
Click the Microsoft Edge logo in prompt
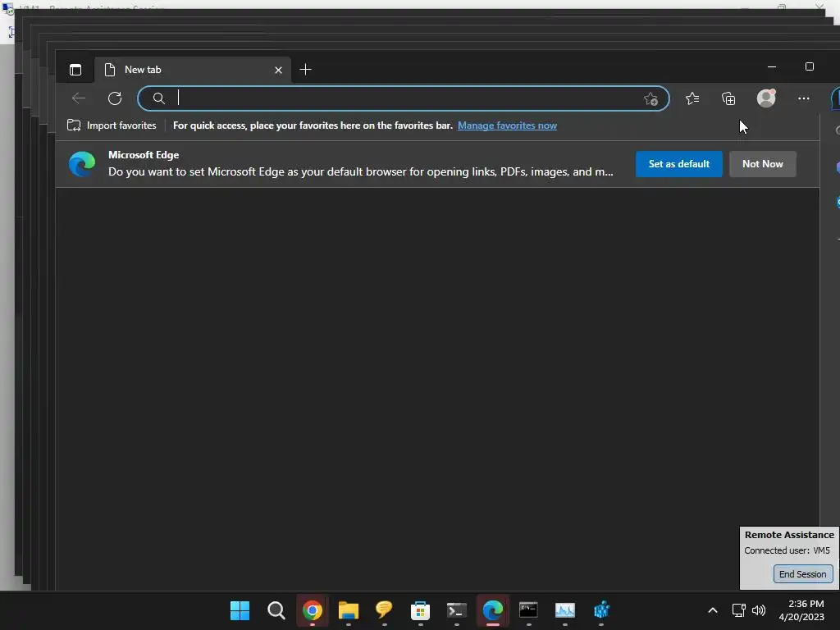click(82, 164)
